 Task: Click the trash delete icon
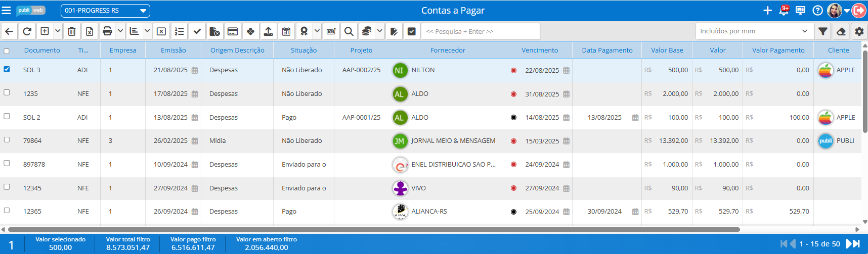click(x=72, y=31)
